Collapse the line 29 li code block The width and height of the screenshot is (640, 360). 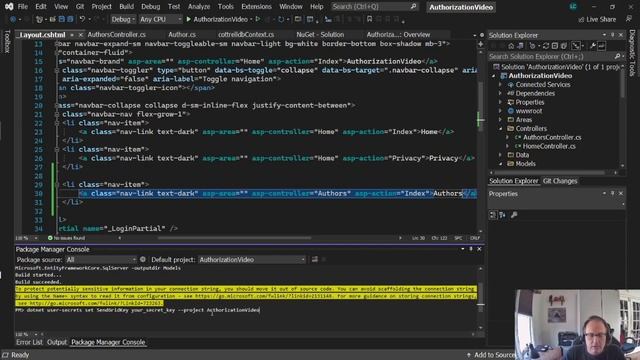tap(57, 184)
